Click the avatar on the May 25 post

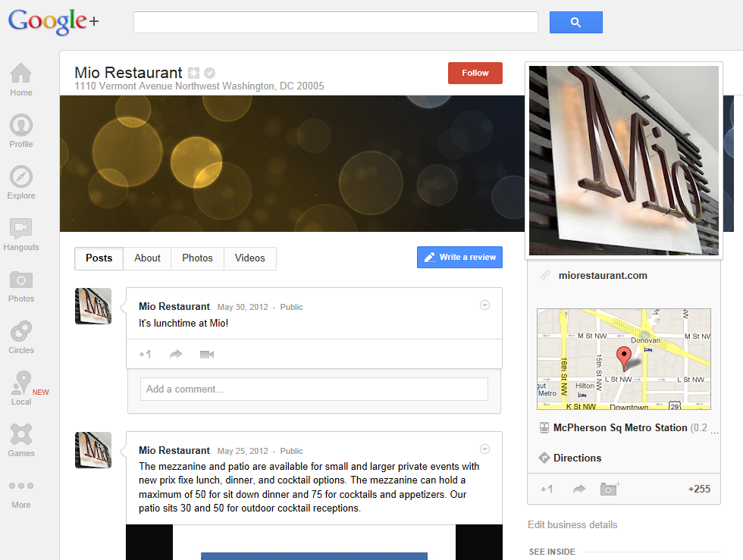[x=93, y=450]
